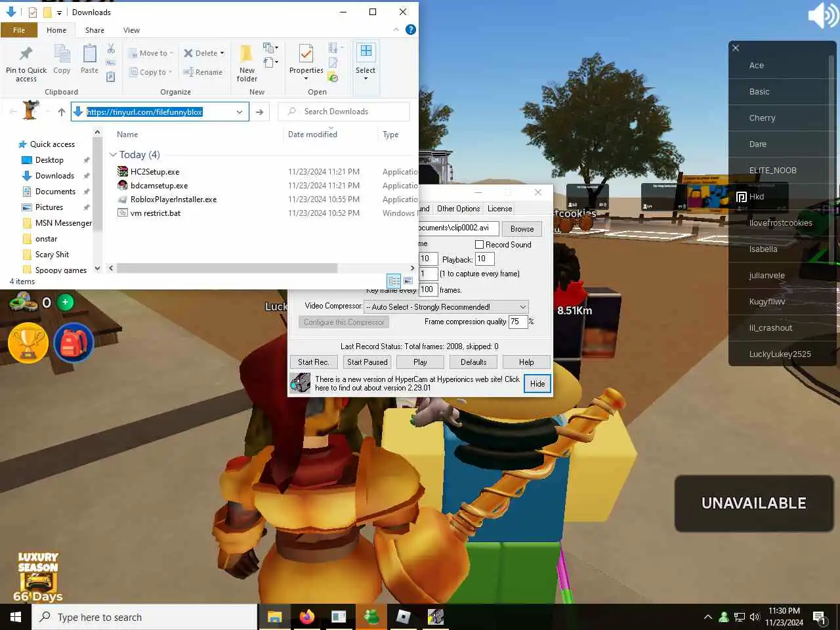Click the Rename icon in Organize
Image resolution: width=840 pixels, height=630 pixels.
point(188,72)
